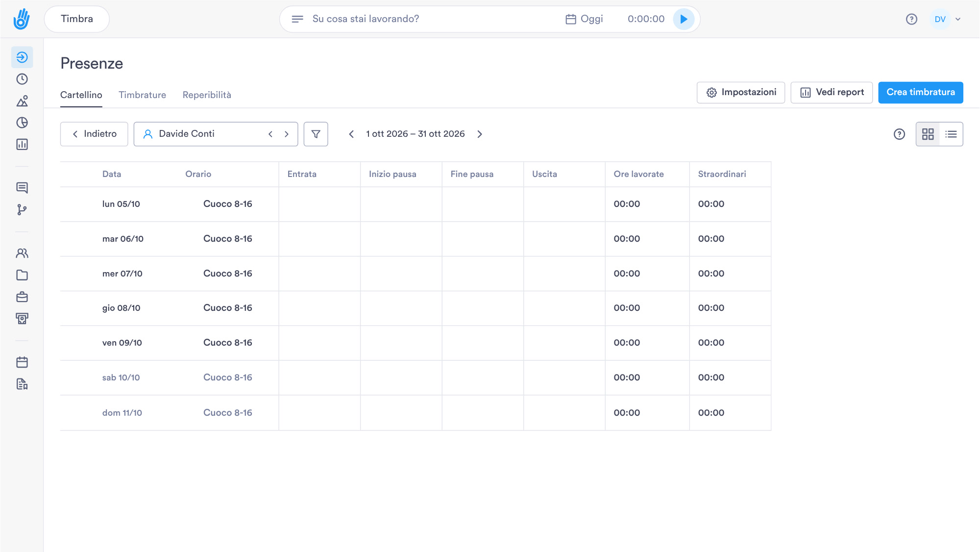This screenshot has width=980, height=552.
Task: Open the mountain-shaped sidebar icon
Action: [x=22, y=101]
